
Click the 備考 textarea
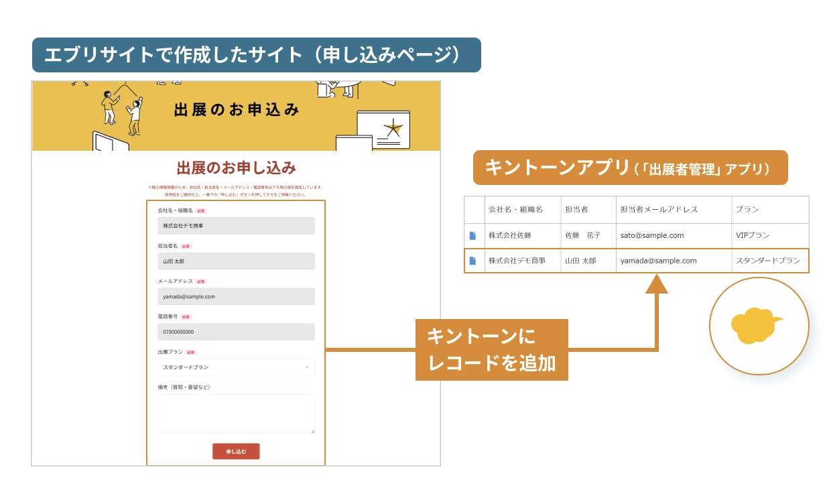(x=236, y=414)
